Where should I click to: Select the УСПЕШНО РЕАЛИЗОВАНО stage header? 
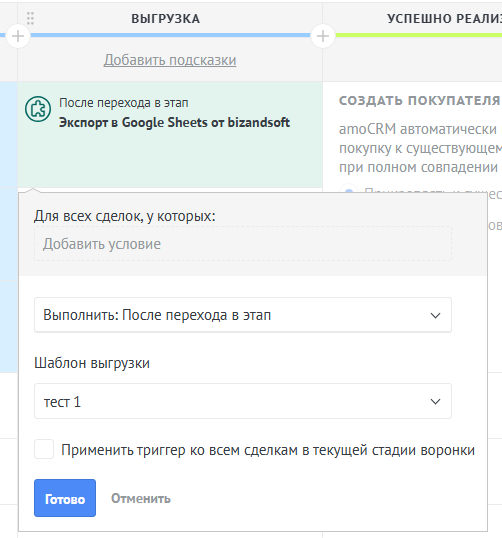click(444, 19)
